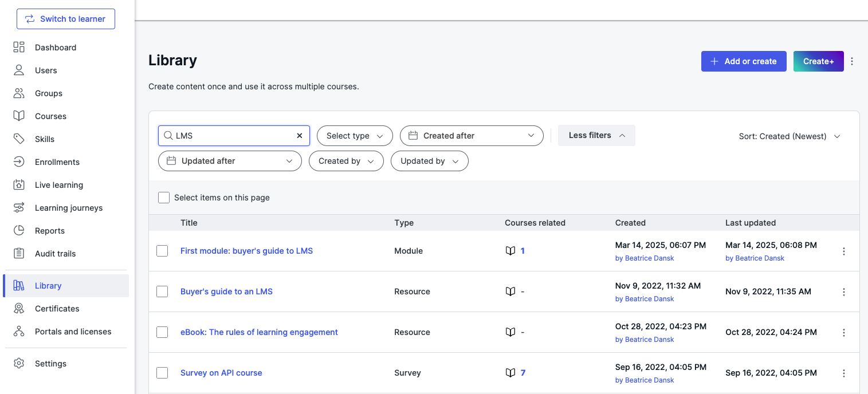Click Sep 16, 2022, 04:05 PM created date

tap(661, 367)
